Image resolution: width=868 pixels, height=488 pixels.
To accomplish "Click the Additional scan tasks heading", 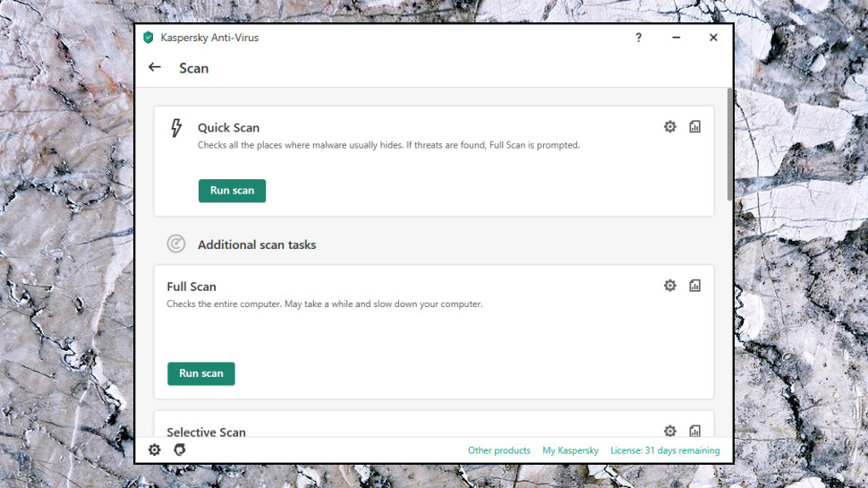I will [x=257, y=244].
